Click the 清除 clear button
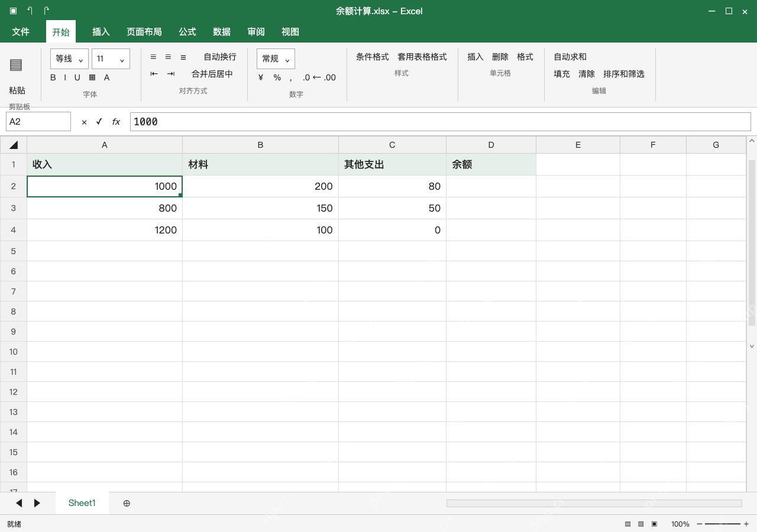The height and width of the screenshot is (532, 757). pyautogui.click(x=587, y=74)
